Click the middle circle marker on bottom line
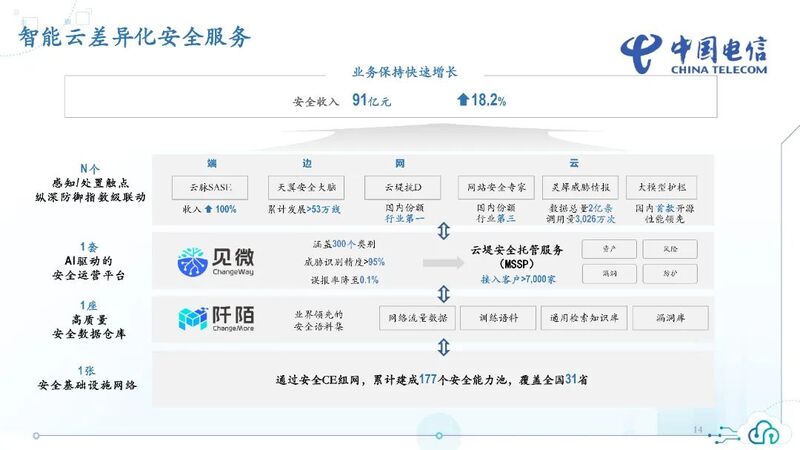 [x=439, y=436]
